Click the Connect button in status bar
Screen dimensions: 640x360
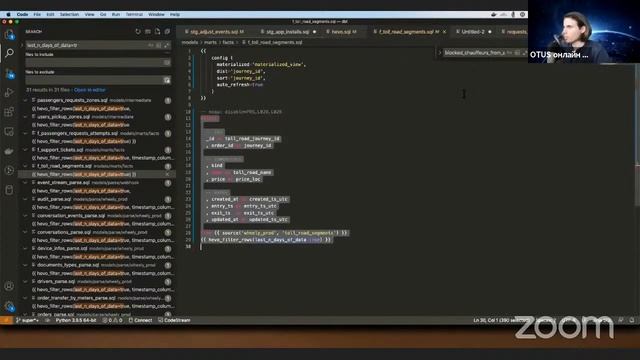(140, 320)
